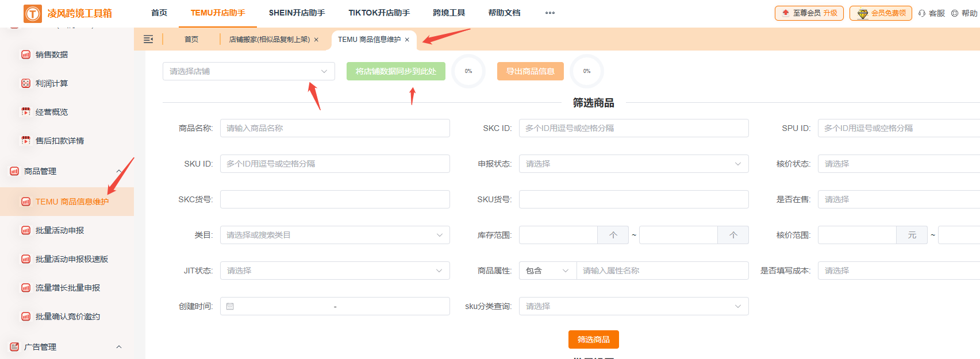
Task: Click the SPU ID input field
Action: click(x=899, y=128)
